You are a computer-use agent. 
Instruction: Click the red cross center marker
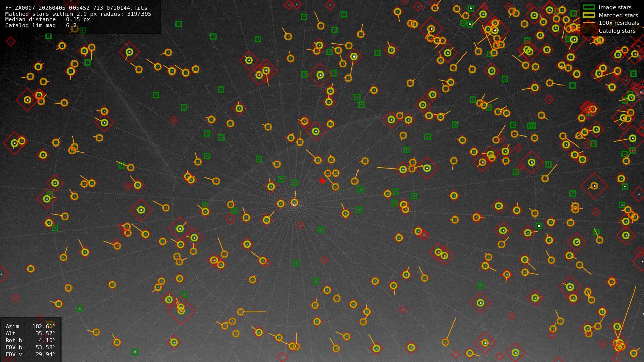[x=322, y=181]
